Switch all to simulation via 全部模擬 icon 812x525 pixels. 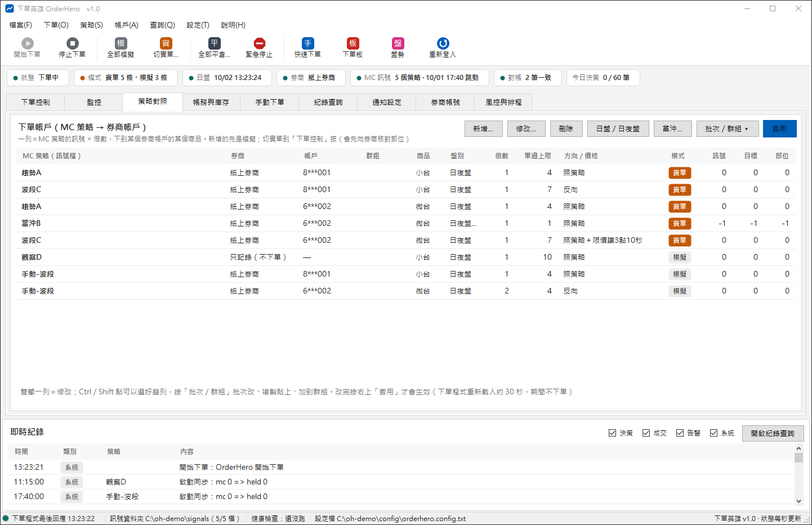click(x=121, y=43)
